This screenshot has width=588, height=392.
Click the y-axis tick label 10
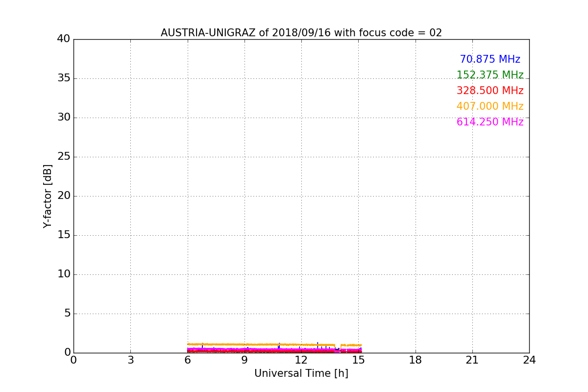pyautogui.click(x=64, y=274)
